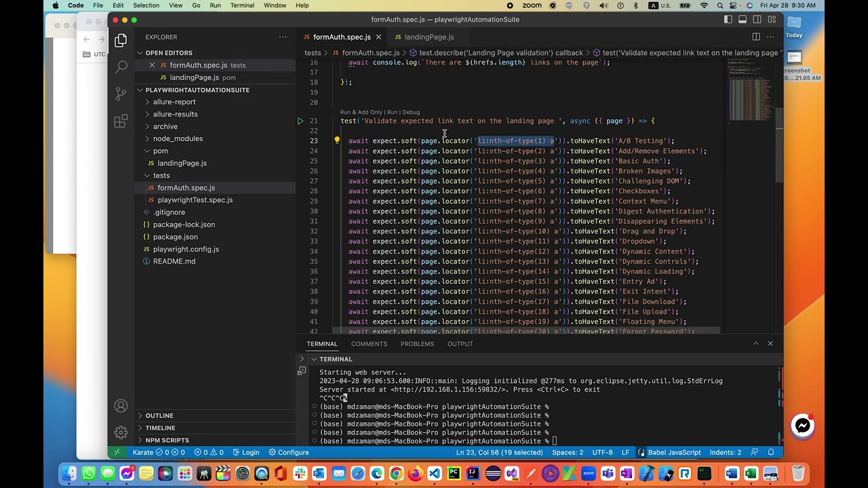Open Spotlight search in the macOS menu bar
868x488 pixels.
coord(719,5)
